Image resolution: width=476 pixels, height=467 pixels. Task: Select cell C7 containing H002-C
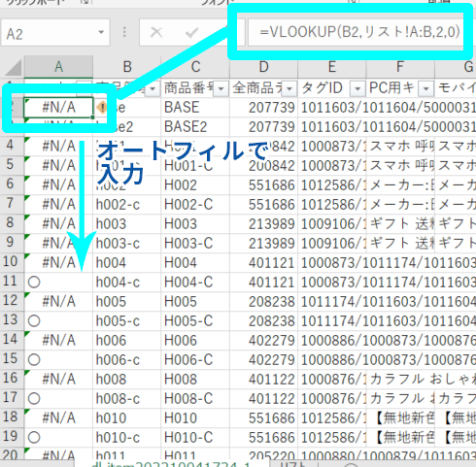195,205
